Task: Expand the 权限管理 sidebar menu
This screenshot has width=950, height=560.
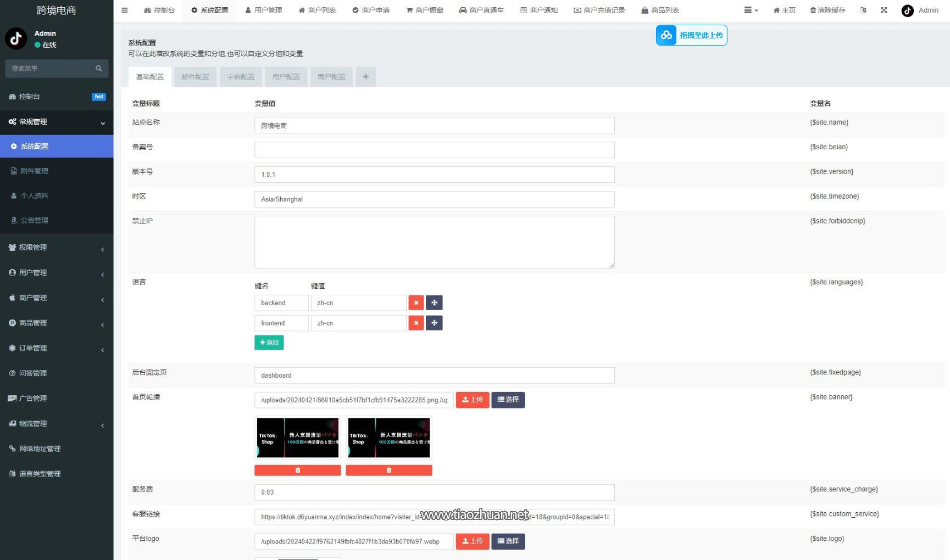Action: tap(57, 248)
